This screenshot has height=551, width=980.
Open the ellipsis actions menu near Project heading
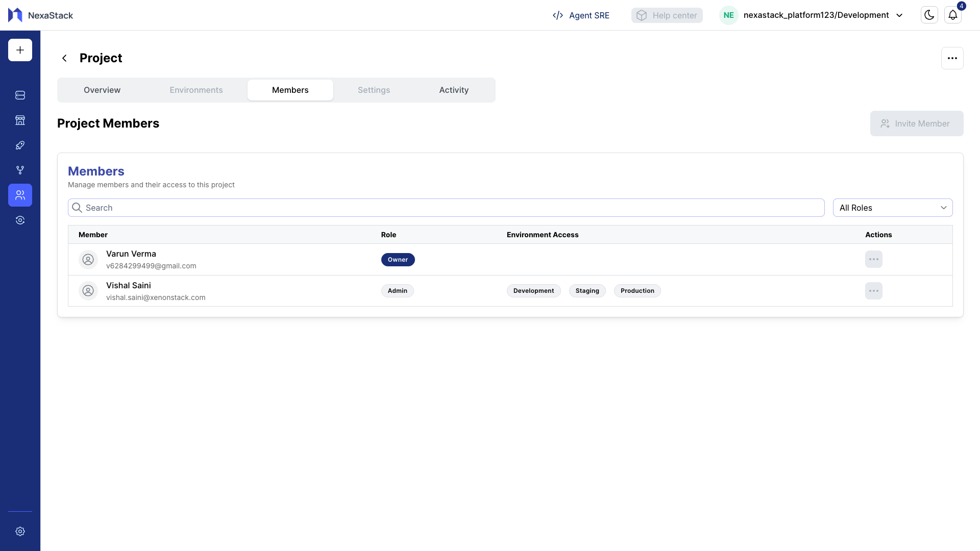(952, 58)
